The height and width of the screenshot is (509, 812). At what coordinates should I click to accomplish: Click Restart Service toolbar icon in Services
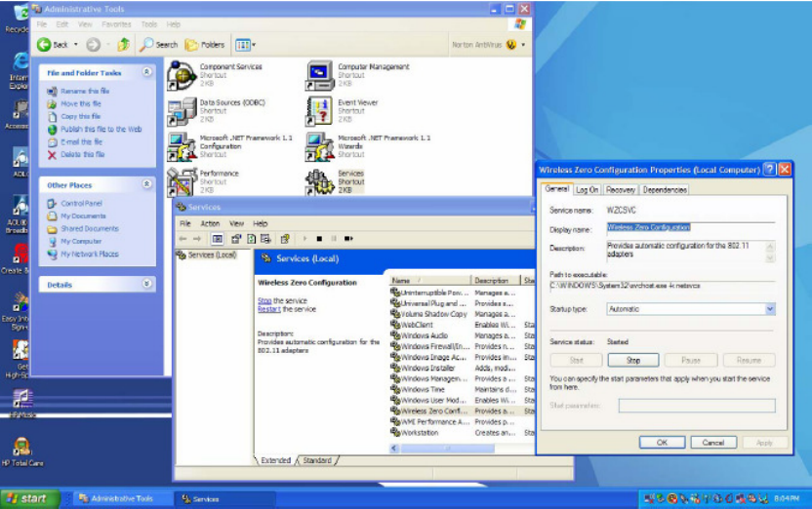[348, 239]
